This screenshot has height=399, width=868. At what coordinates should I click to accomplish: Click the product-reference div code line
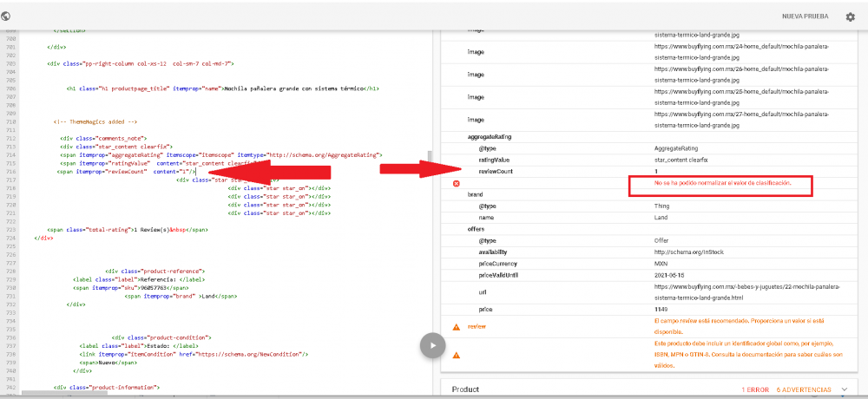(x=155, y=271)
